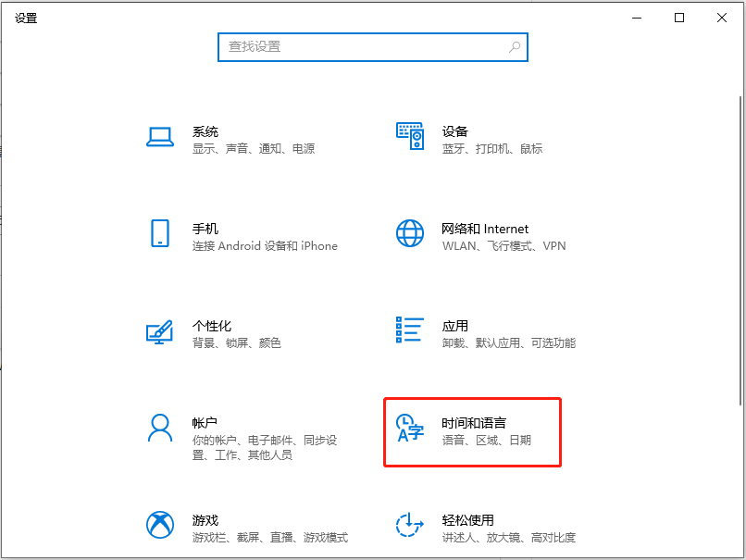Go to 帐户 settings label
This screenshot has height=560, width=746.
tap(205, 423)
